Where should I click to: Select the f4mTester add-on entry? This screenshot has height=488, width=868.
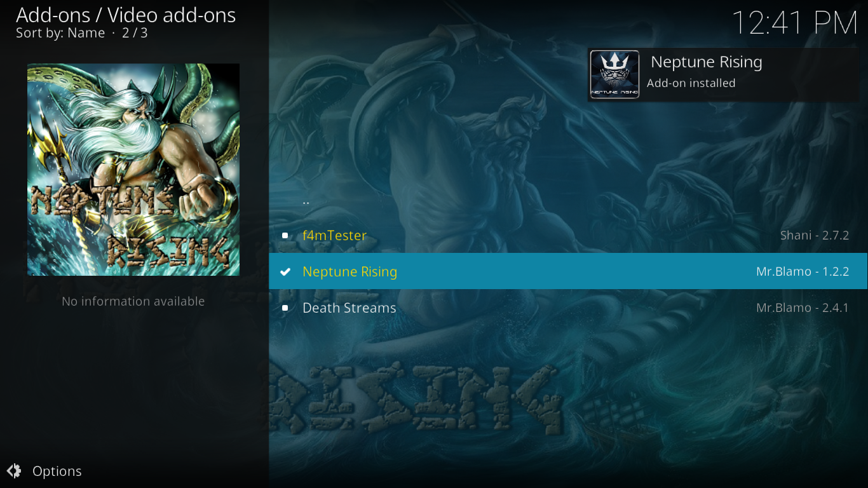tap(568, 236)
